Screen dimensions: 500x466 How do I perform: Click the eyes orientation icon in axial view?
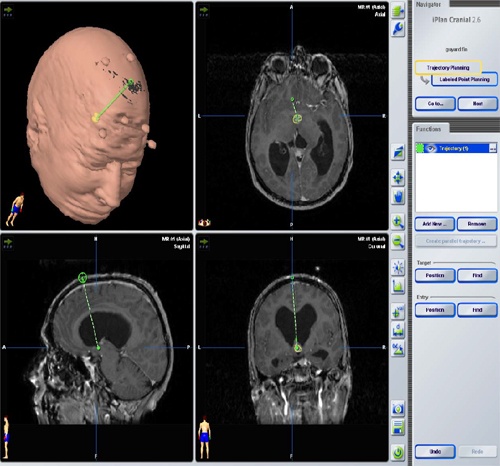(204, 222)
